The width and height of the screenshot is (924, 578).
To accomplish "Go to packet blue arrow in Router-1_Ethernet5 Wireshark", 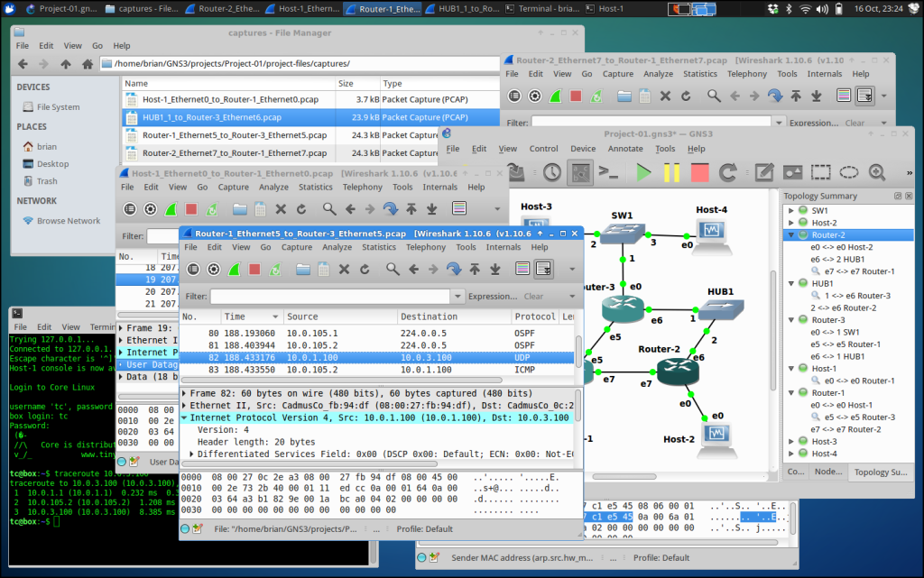I will pos(454,270).
